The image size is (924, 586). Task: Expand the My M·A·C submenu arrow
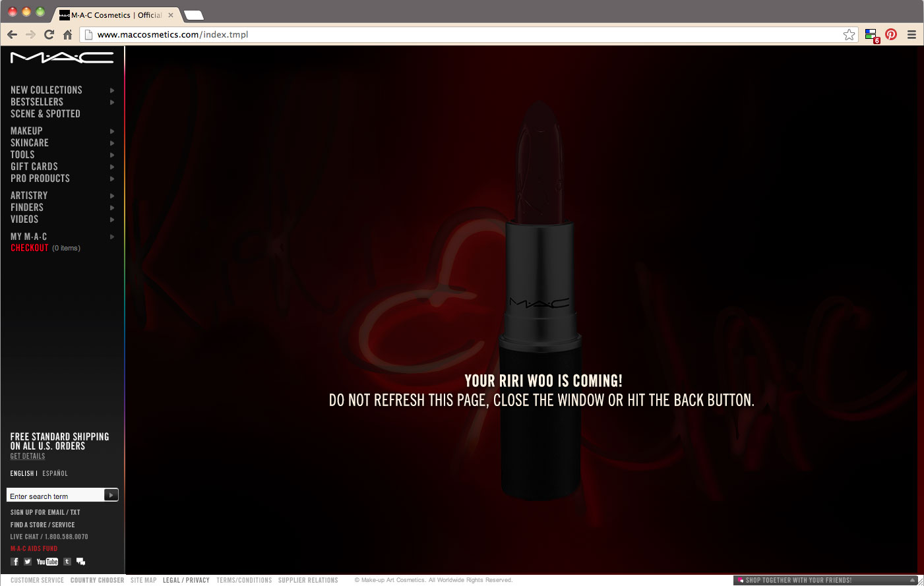coord(112,237)
